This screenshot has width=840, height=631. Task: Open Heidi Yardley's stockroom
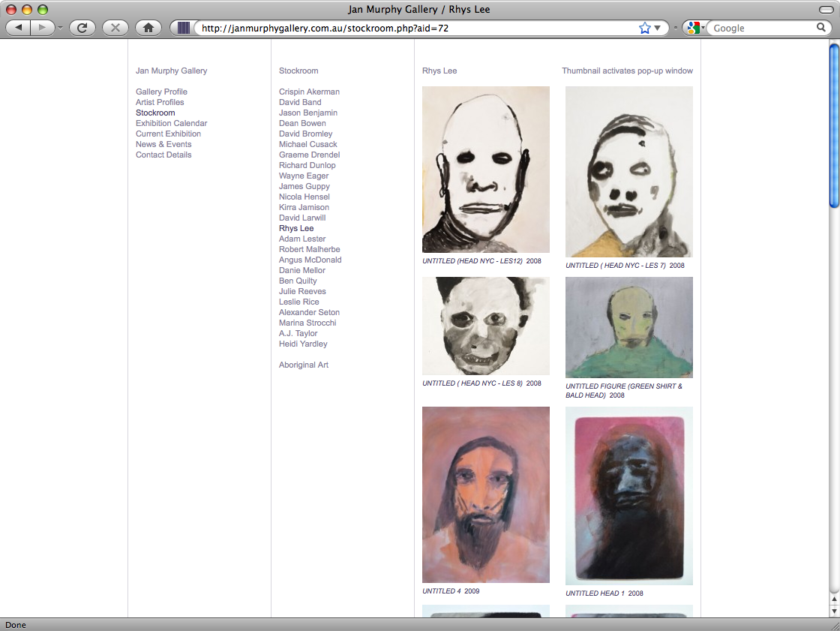[x=303, y=344]
